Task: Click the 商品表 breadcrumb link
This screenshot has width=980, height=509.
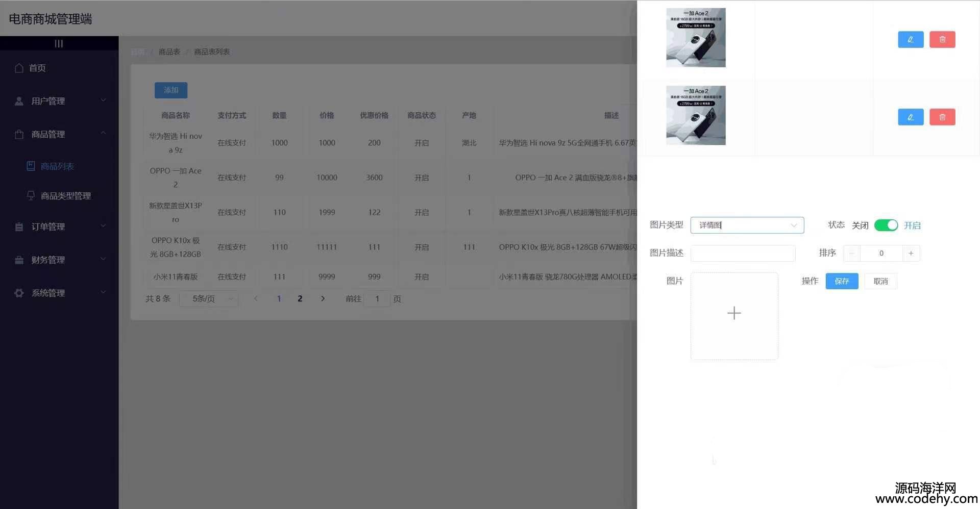Action: click(x=169, y=52)
